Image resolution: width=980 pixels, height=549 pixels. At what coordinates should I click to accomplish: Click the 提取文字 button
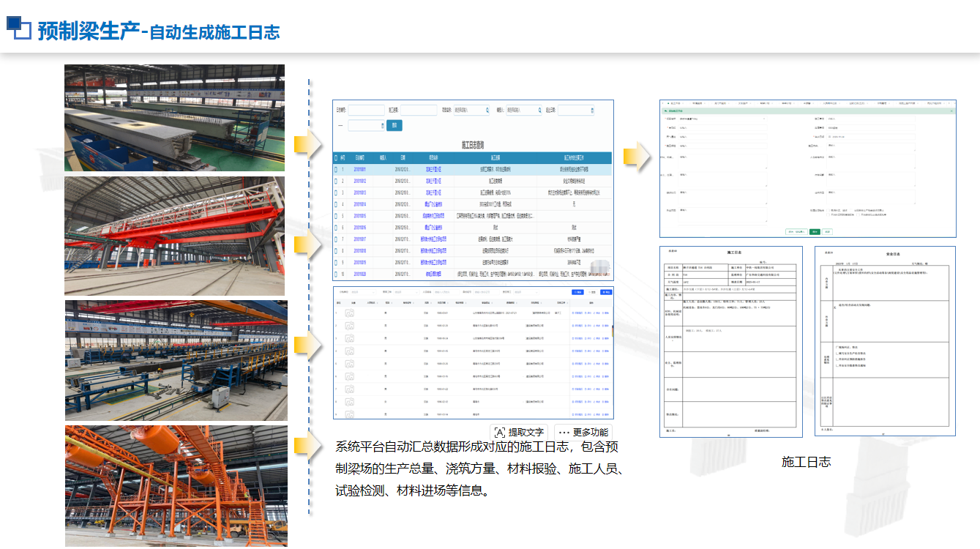click(x=519, y=432)
